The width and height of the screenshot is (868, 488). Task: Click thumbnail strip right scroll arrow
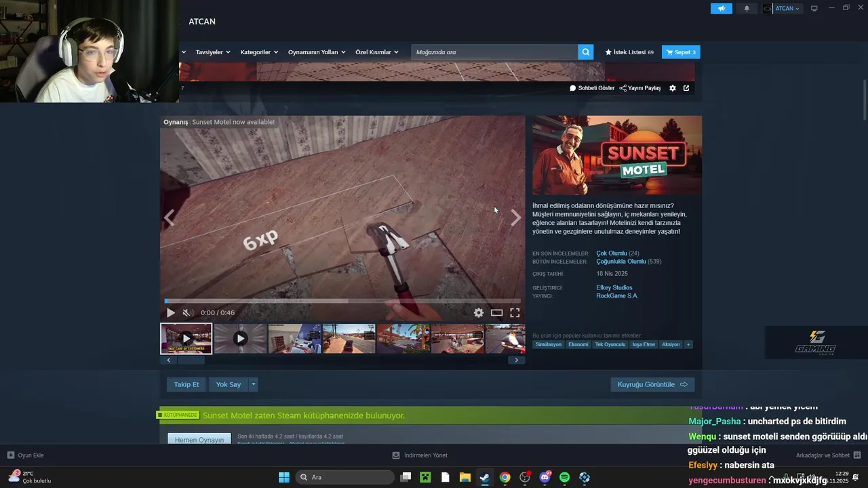tap(516, 361)
